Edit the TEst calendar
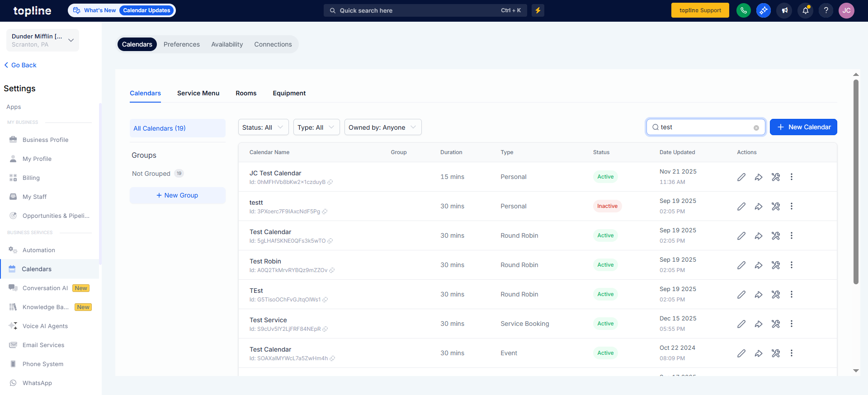The height and width of the screenshot is (395, 868). point(741,294)
